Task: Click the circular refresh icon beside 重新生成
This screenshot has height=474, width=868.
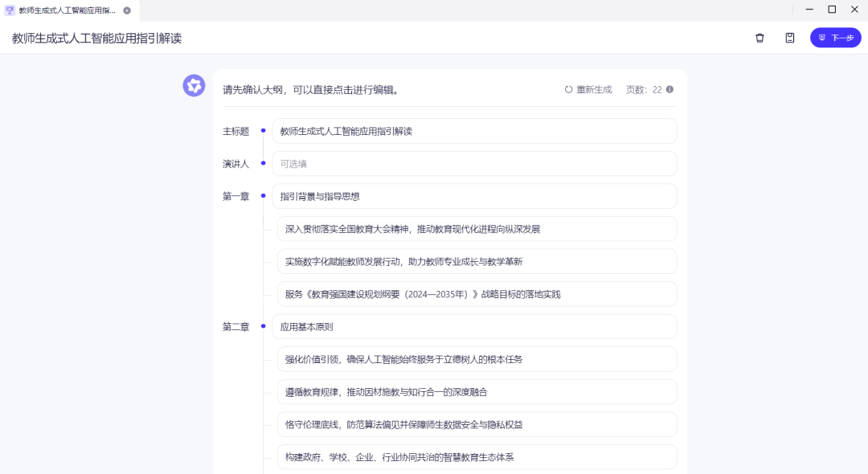Action: tap(567, 89)
